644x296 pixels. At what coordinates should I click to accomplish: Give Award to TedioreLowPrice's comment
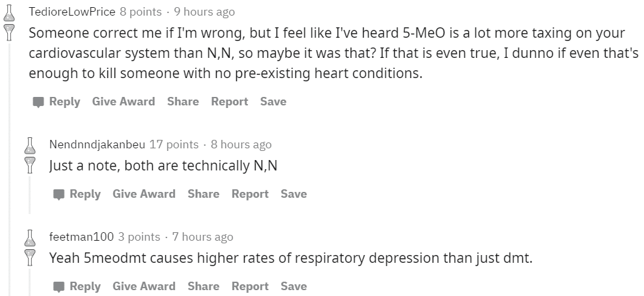coord(123,101)
